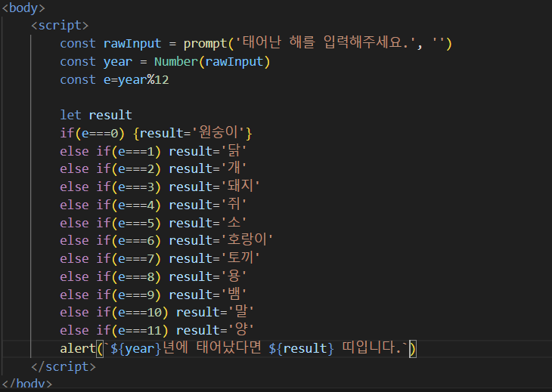Viewport: 552px width, 392px height.
Task: Click the '소' string on e===5 line
Action: tap(234, 223)
